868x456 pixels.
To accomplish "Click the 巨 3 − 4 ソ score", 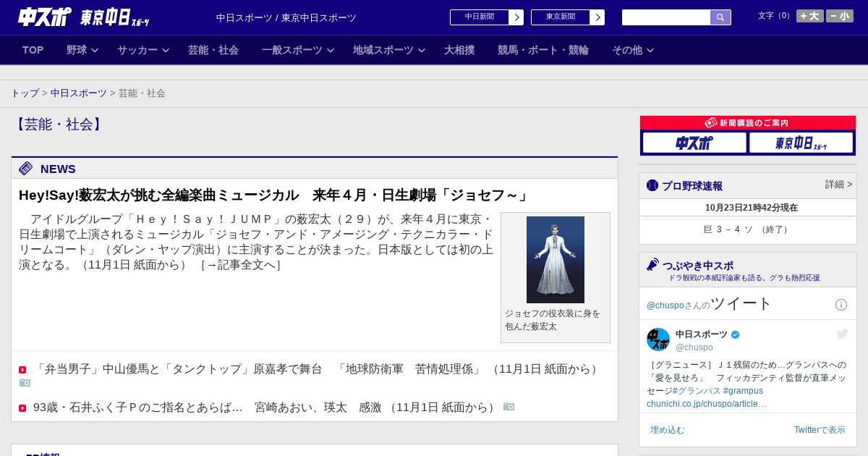I will coord(748,229).
